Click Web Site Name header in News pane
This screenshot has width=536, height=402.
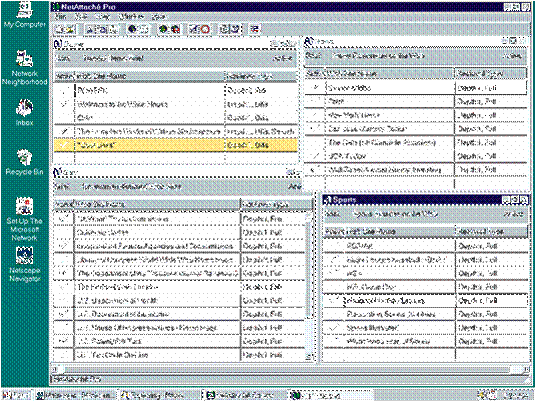click(390, 73)
